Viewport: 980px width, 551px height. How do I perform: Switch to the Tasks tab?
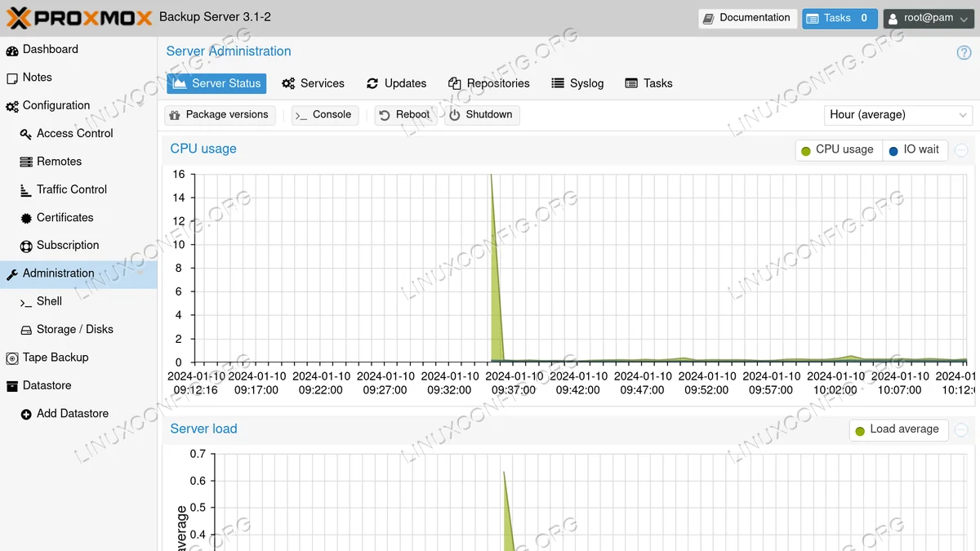[648, 83]
